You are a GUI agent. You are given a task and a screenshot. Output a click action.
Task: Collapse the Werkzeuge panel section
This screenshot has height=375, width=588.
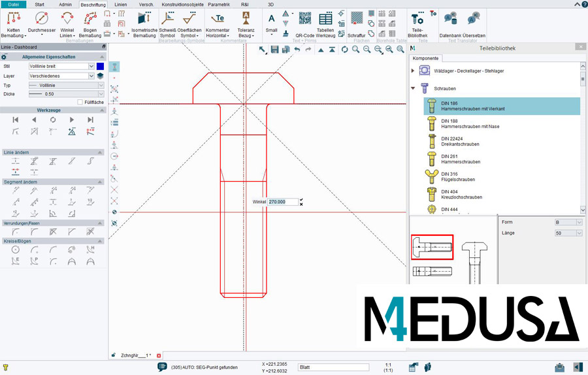coord(102,110)
